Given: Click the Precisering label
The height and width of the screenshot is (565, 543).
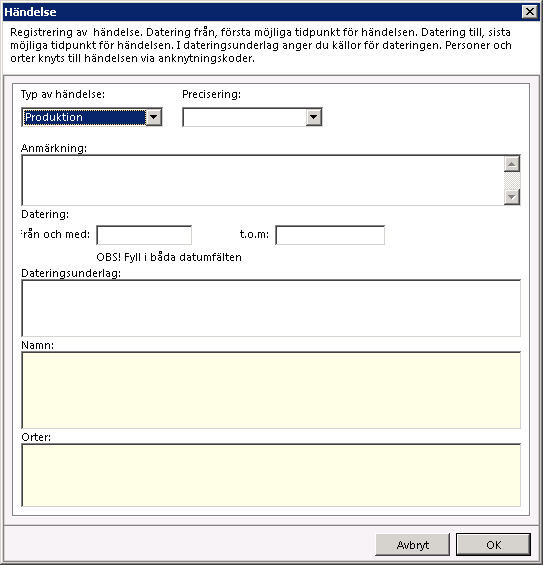Looking at the screenshot, I should tap(212, 94).
